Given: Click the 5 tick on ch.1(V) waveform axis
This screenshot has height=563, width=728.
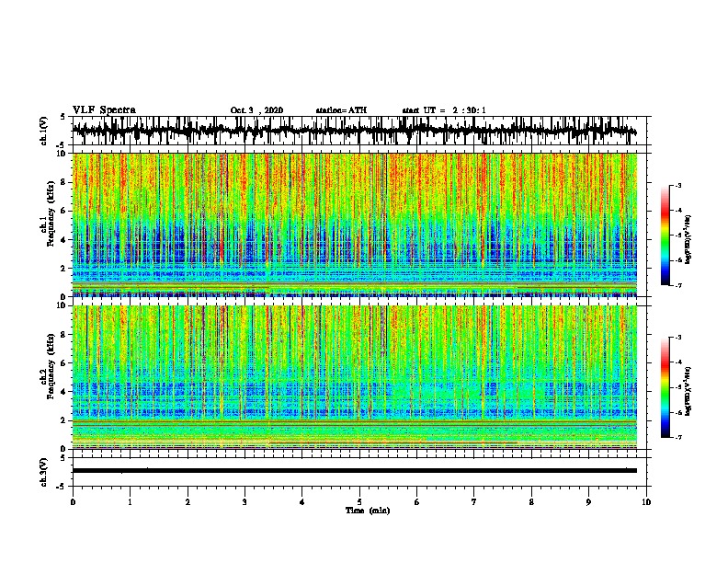Looking at the screenshot, I should 63,117.
